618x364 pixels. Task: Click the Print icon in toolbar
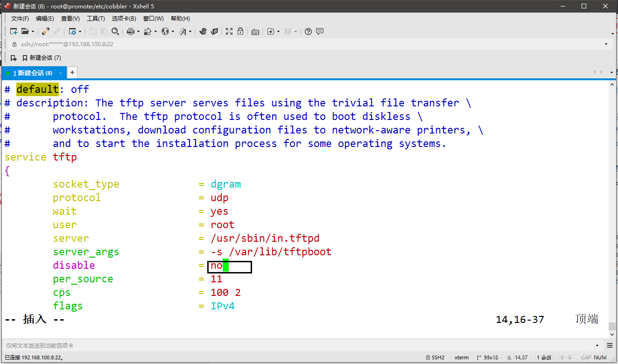[131, 31]
